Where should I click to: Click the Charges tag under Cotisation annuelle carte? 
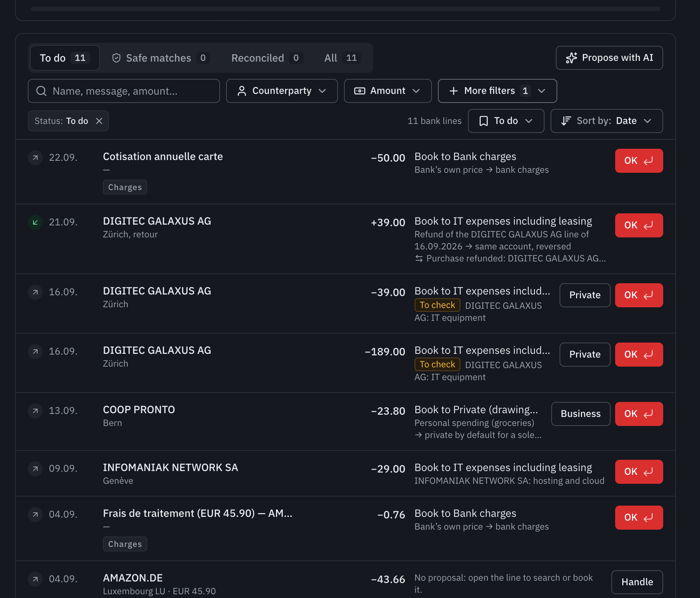[x=125, y=187]
